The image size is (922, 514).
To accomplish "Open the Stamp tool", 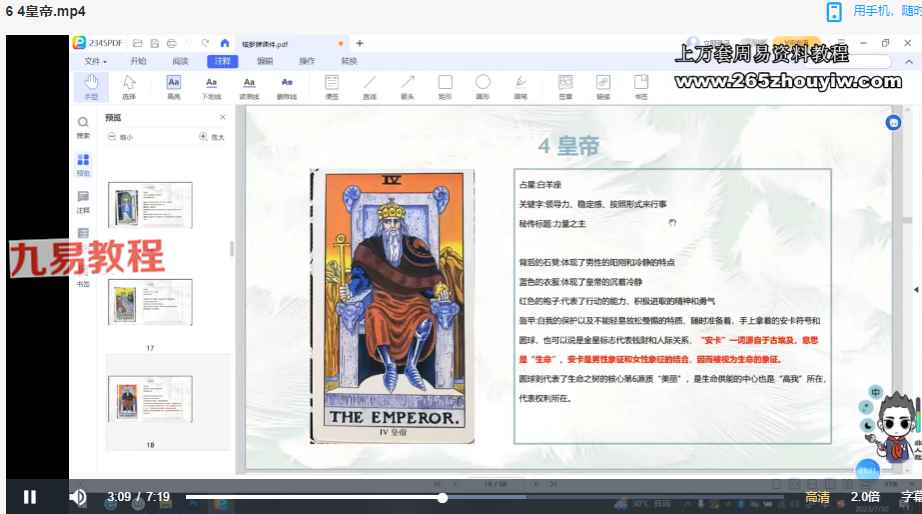I will (x=566, y=86).
